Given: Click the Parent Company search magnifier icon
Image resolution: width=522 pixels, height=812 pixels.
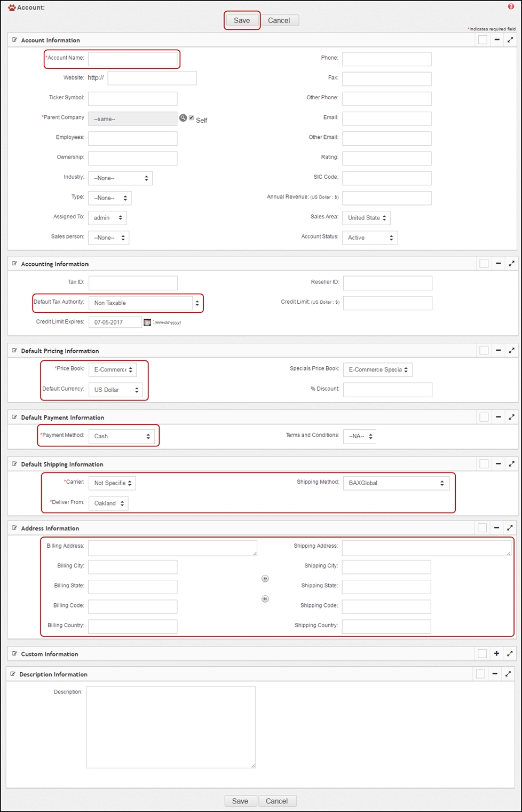Looking at the screenshot, I should (x=183, y=118).
